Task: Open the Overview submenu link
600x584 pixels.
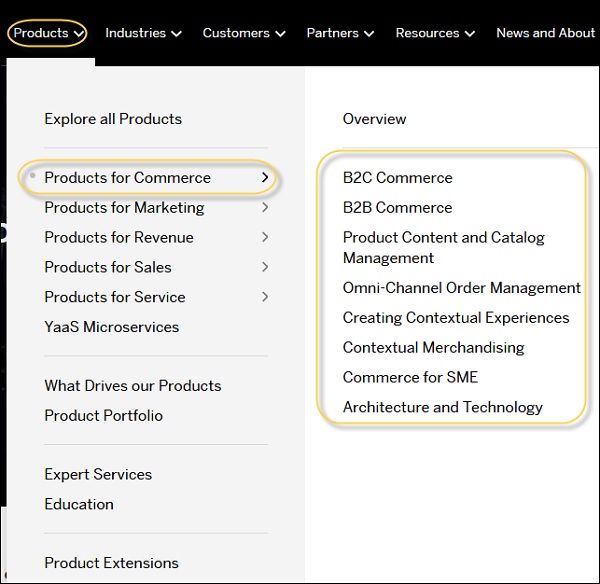Action: click(374, 119)
